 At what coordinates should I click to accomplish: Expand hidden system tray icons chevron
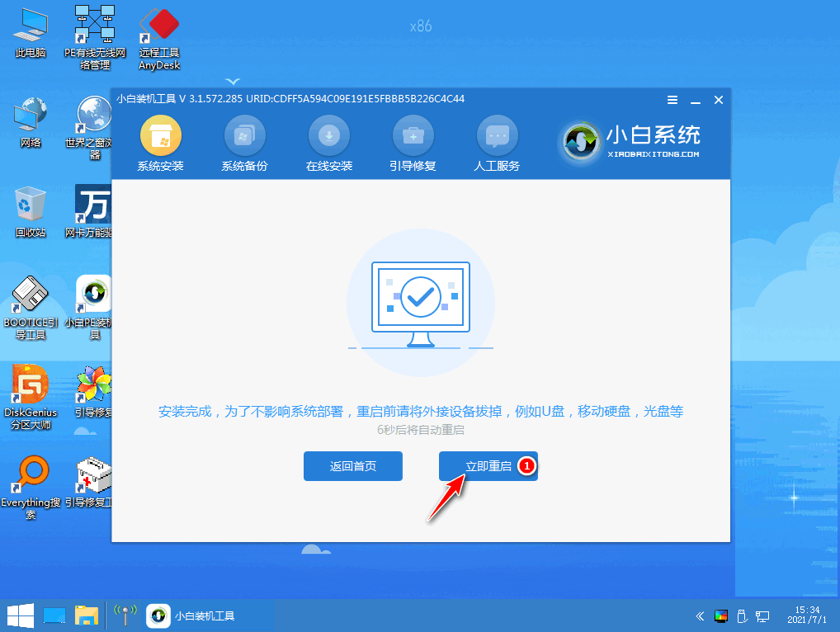[700, 616]
